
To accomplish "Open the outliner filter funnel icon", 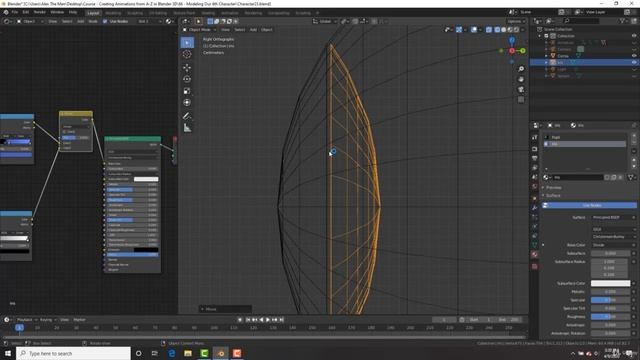I will pyautogui.click(x=623, y=20).
